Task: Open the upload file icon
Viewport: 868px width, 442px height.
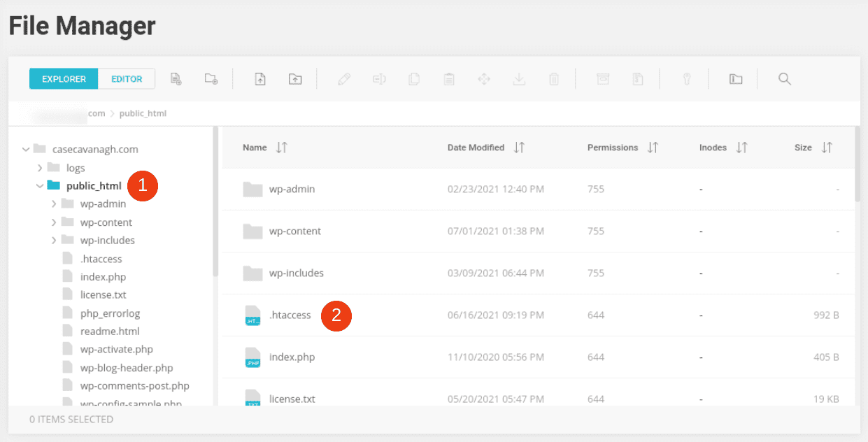Action: [259, 78]
